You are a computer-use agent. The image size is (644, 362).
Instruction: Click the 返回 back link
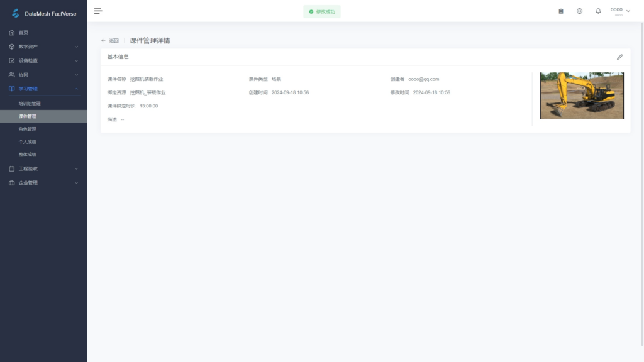(114, 41)
